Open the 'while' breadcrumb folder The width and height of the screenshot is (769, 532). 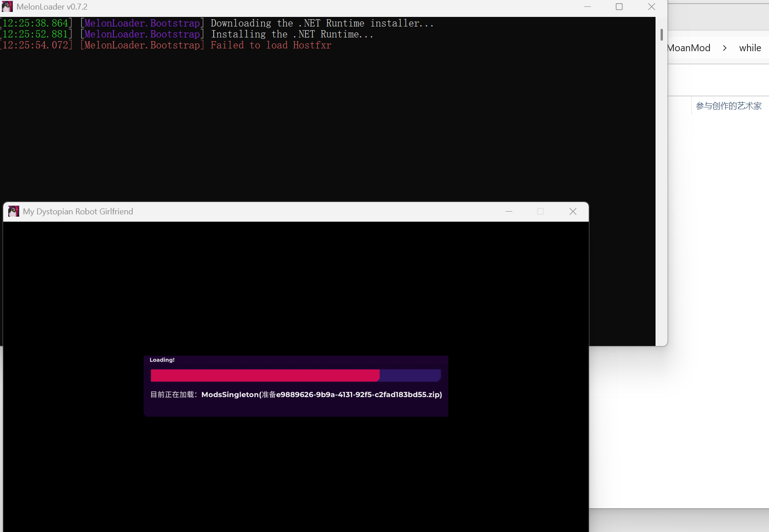tap(750, 48)
